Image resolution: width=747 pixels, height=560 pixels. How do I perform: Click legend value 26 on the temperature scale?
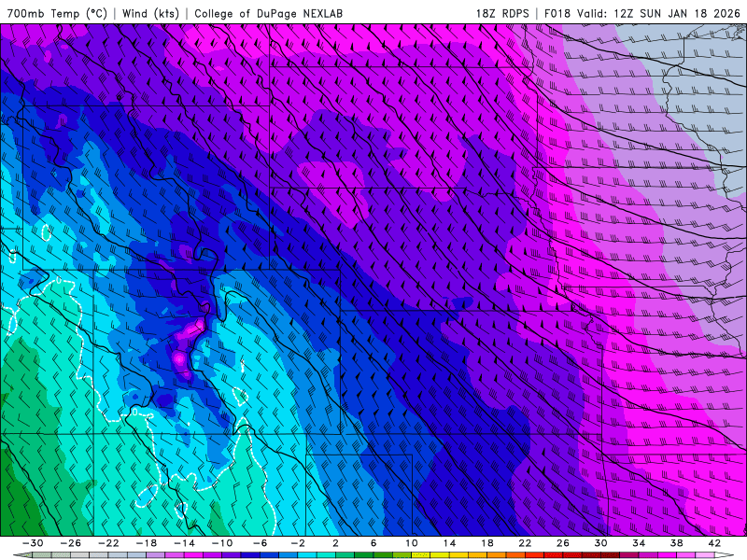(563, 543)
